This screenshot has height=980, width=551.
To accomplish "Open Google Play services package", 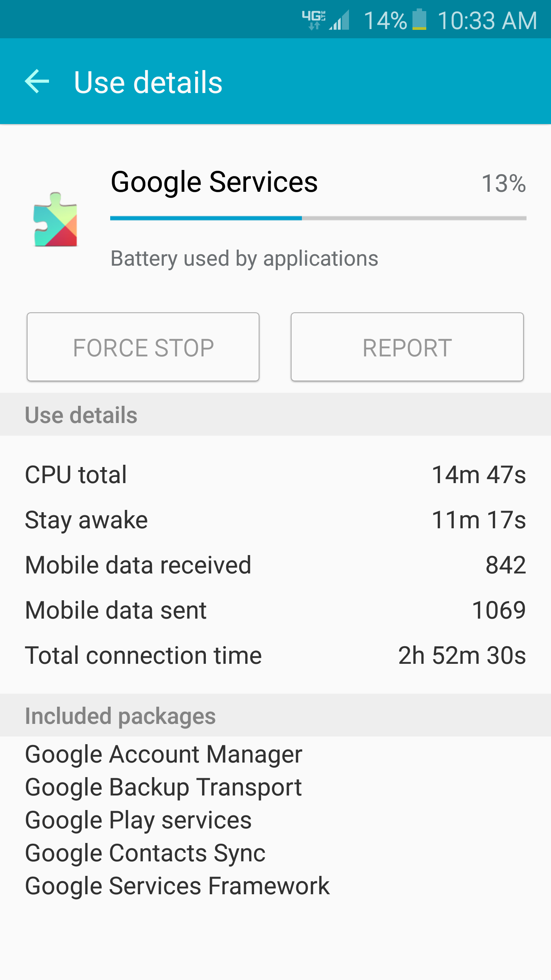I will [138, 820].
